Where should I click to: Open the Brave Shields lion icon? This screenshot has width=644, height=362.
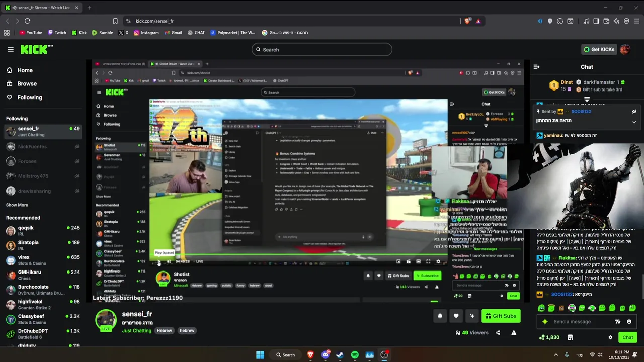pos(467,21)
